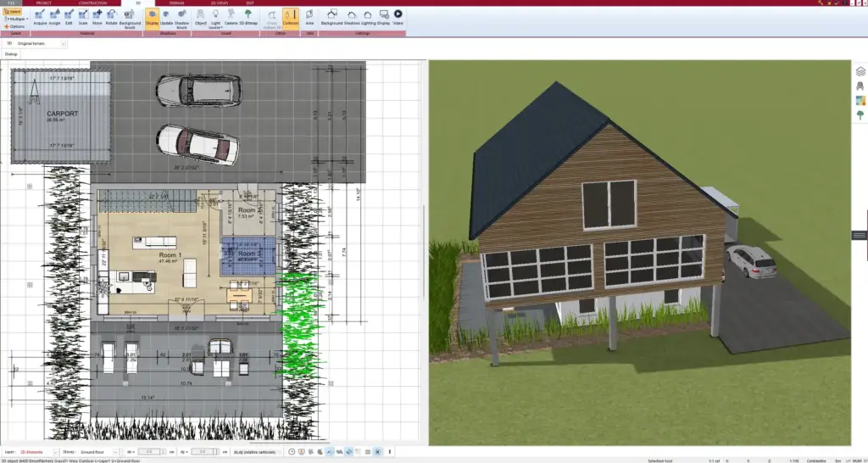Switch to the EDIT ribbon tab
The image size is (868, 463).
pyautogui.click(x=250, y=3)
